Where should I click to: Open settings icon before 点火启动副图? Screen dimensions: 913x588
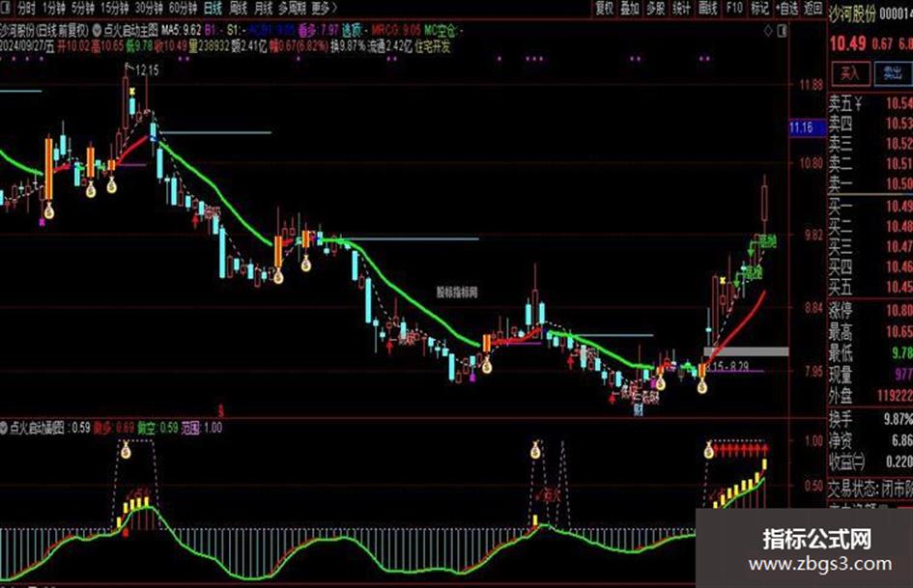pyautogui.click(x=4, y=428)
